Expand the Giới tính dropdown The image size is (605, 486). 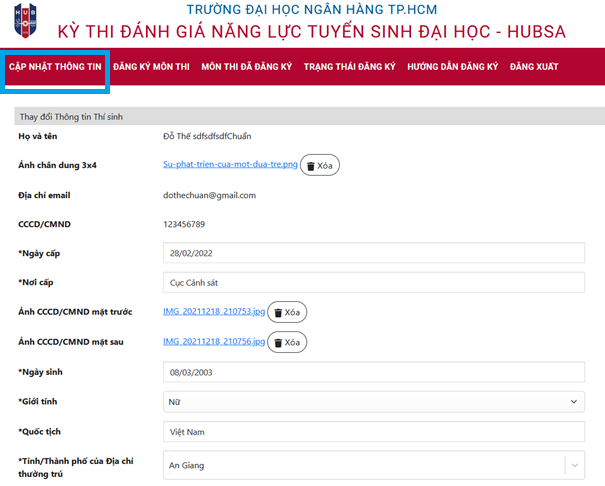point(373,402)
